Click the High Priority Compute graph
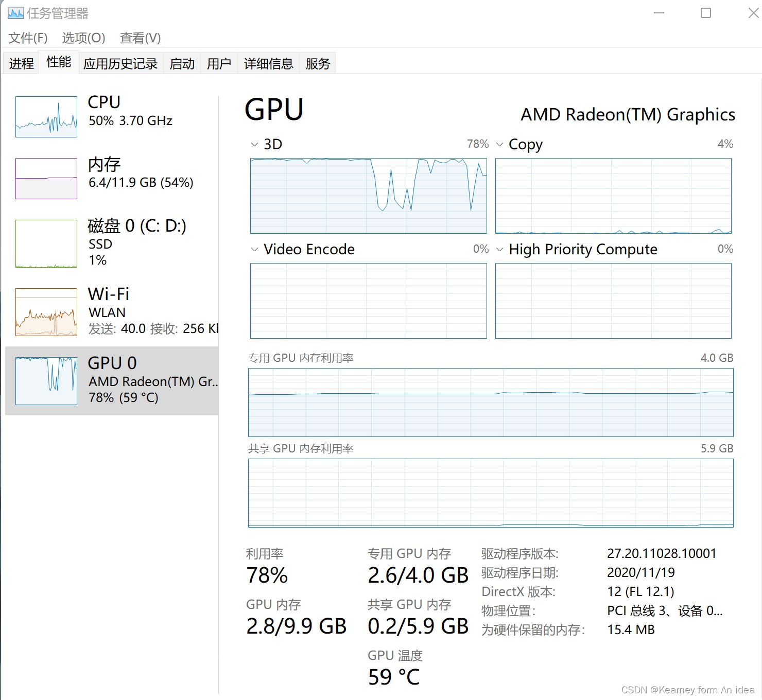 (613, 301)
